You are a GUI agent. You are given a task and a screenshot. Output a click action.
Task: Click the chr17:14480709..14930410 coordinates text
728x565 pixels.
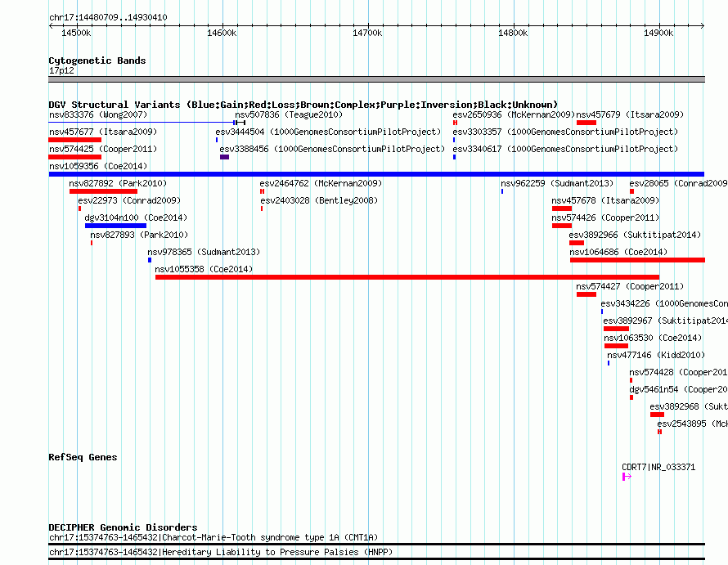pos(108,18)
